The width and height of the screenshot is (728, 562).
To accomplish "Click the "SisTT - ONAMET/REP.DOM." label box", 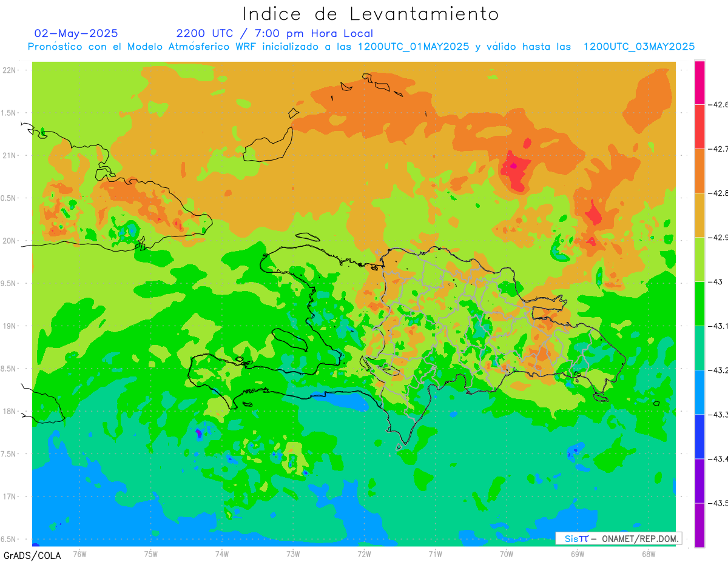I will [x=618, y=538].
